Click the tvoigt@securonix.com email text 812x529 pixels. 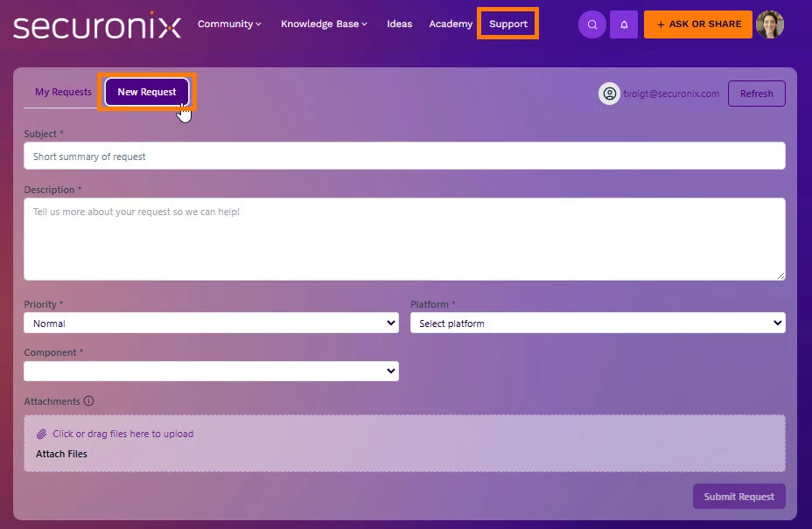tap(671, 94)
